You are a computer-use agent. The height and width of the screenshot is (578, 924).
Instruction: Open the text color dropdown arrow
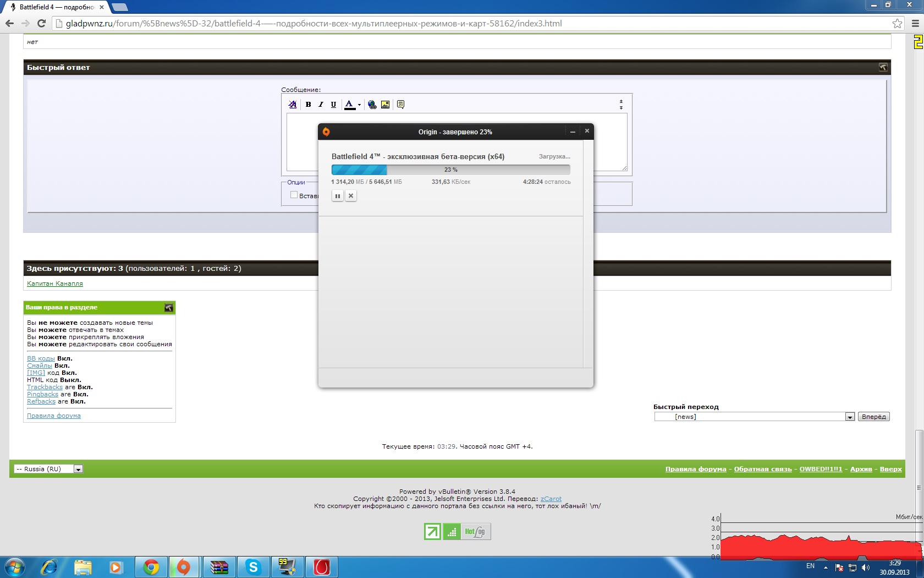pyautogui.click(x=359, y=105)
